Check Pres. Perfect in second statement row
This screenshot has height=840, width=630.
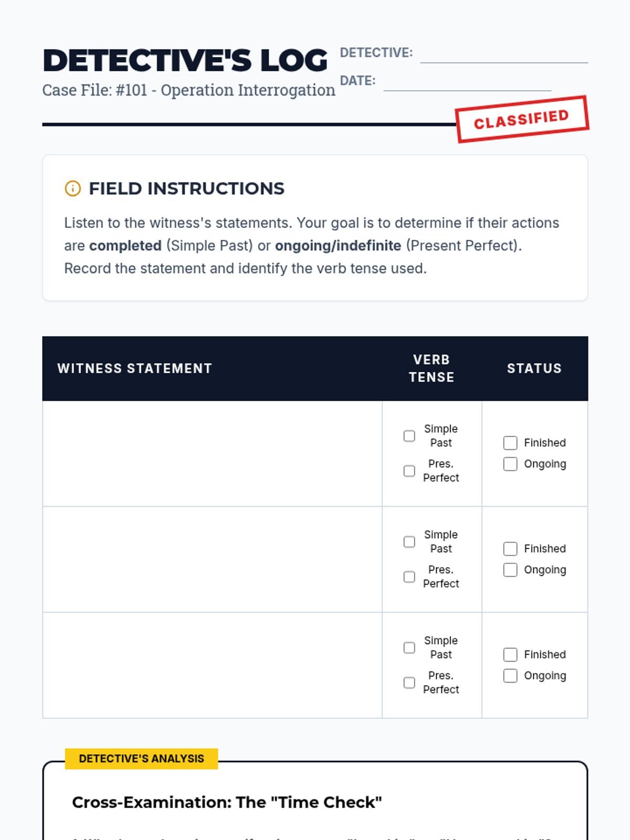click(409, 577)
